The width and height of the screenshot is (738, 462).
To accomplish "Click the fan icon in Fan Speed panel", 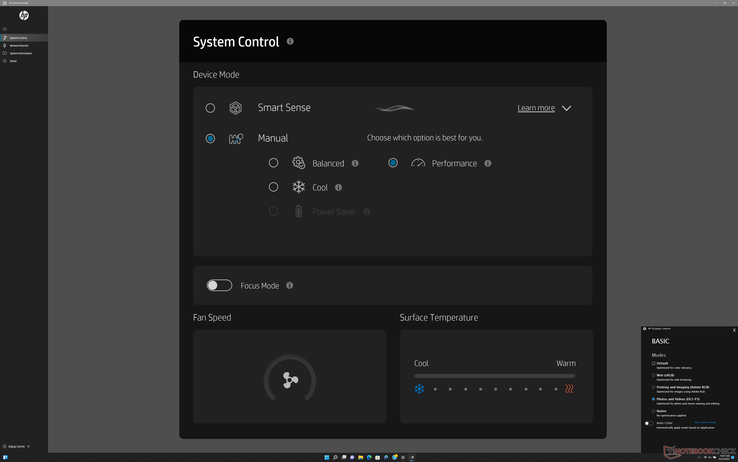I will 290,380.
